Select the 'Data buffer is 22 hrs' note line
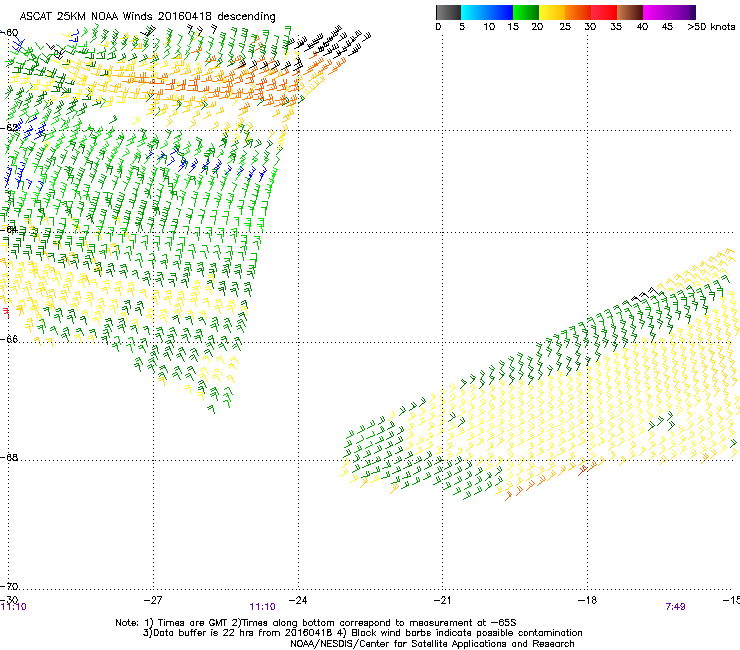740x650 pixels. pos(362,633)
